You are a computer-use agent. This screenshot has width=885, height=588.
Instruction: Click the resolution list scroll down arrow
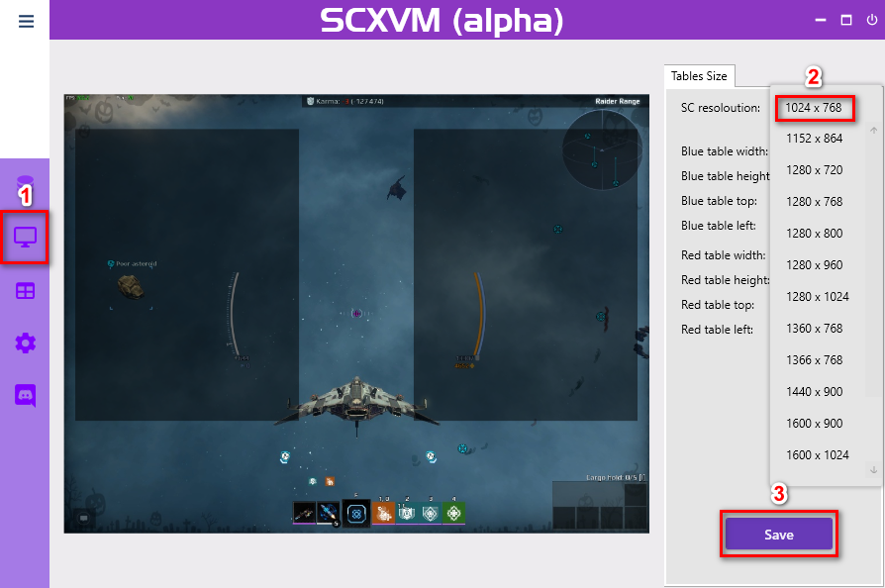click(x=874, y=469)
